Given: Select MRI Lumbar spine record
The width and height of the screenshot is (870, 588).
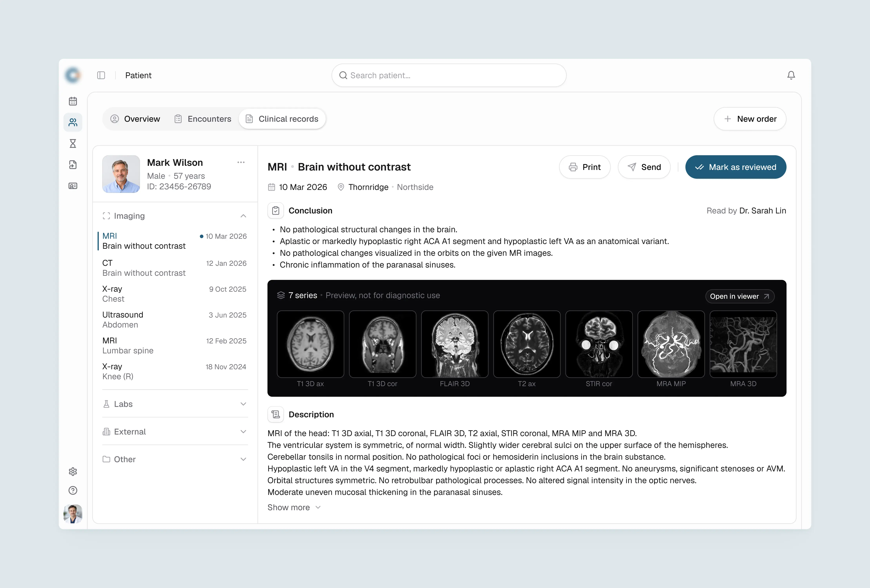Looking at the screenshot, I should click(174, 345).
